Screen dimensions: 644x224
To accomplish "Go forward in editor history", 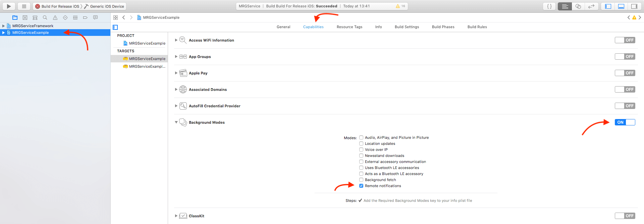I will [x=131, y=17].
